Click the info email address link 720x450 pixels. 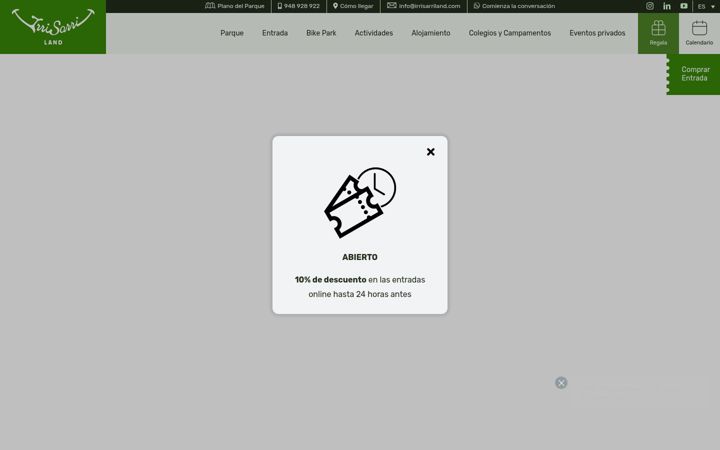(423, 6)
